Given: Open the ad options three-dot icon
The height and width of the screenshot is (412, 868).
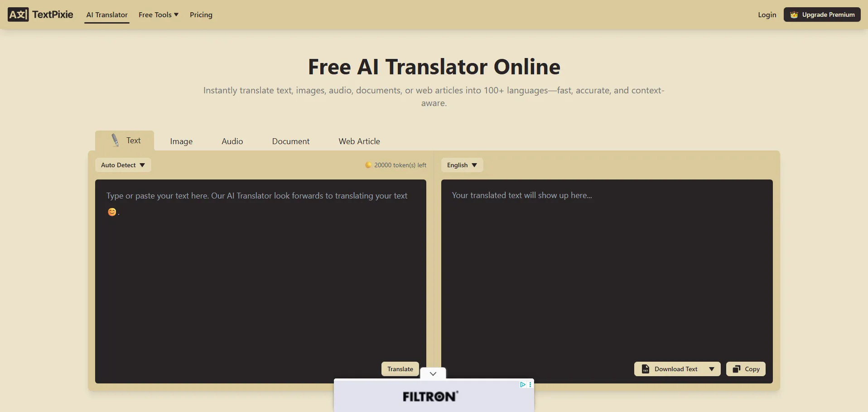Looking at the screenshot, I should (530, 384).
